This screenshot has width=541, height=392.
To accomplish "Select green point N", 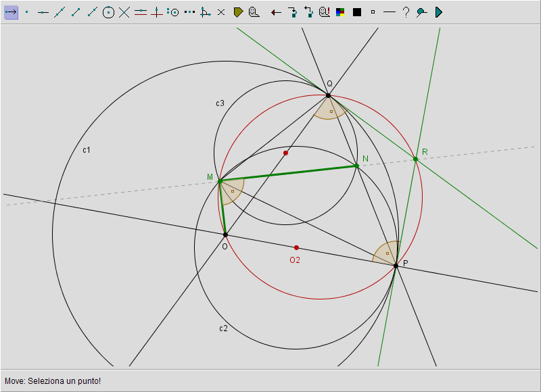I will [357, 166].
